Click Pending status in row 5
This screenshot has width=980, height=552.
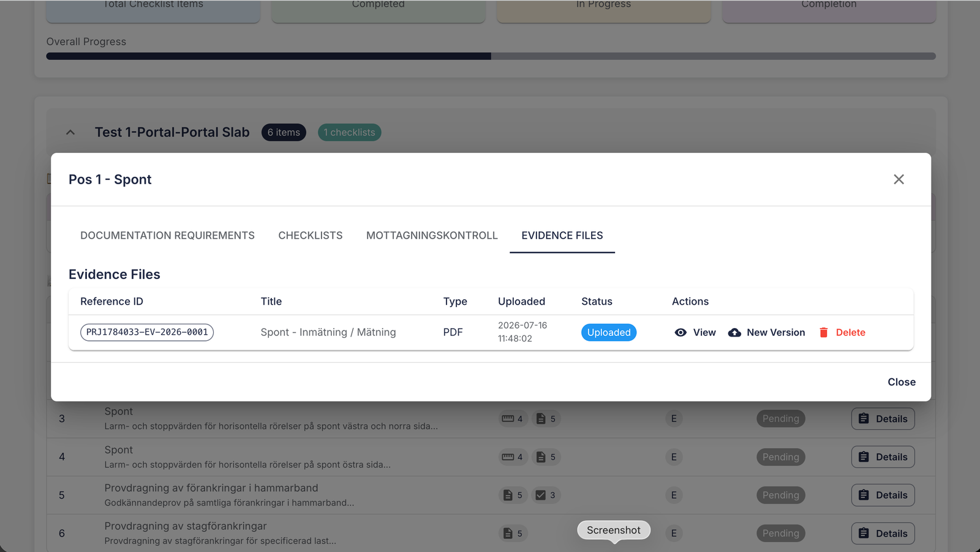click(781, 495)
